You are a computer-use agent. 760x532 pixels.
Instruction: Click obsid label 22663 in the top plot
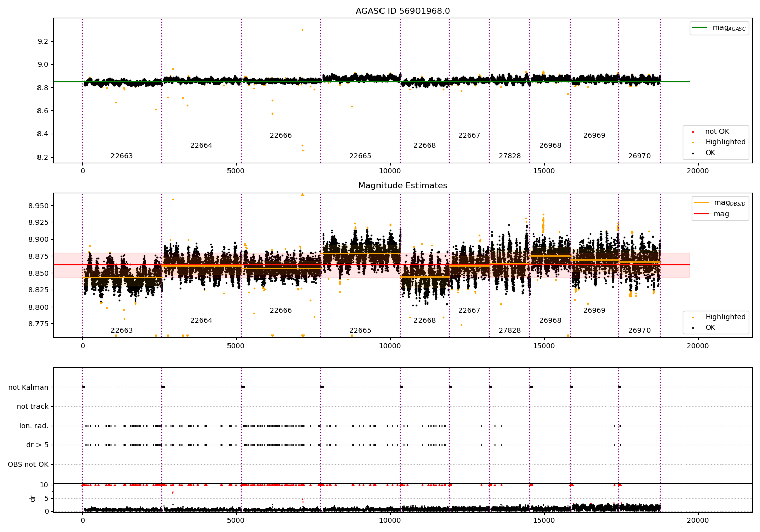click(122, 156)
